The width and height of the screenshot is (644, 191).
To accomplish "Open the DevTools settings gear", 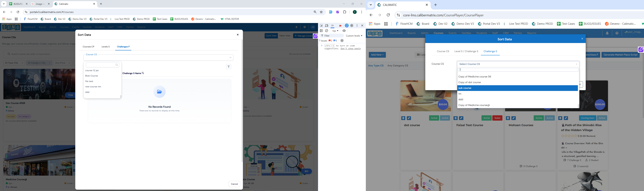I will coord(352,26).
